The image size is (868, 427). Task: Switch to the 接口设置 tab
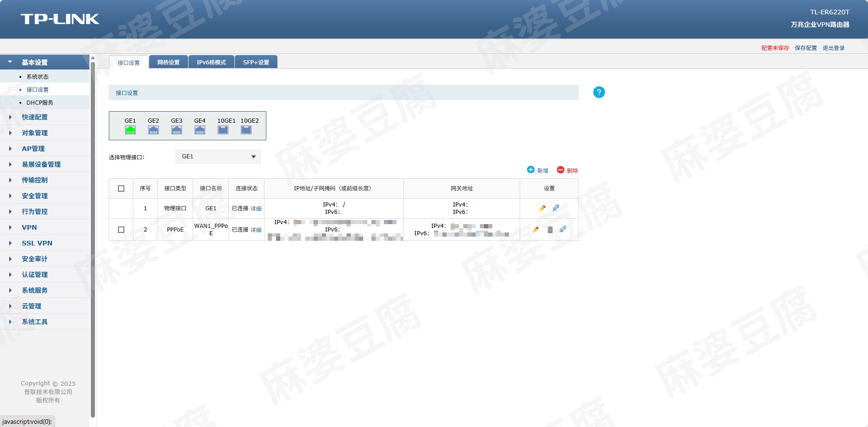129,62
